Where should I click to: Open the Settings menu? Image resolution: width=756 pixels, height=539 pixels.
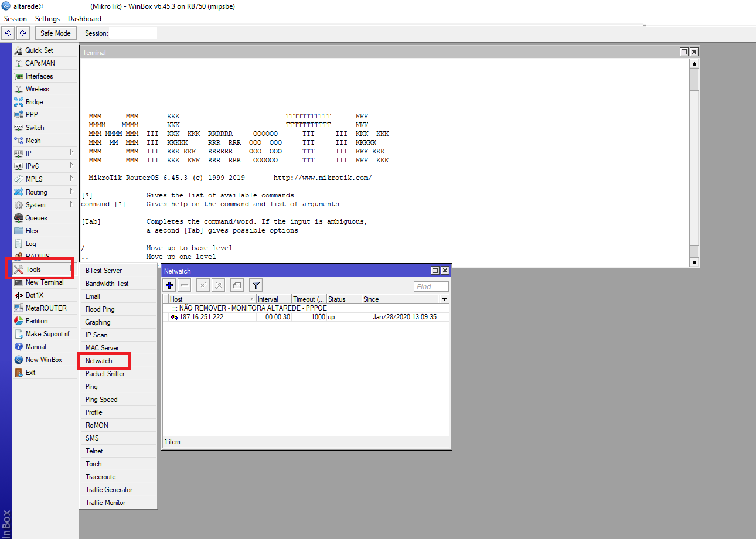pyautogui.click(x=47, y=19)
